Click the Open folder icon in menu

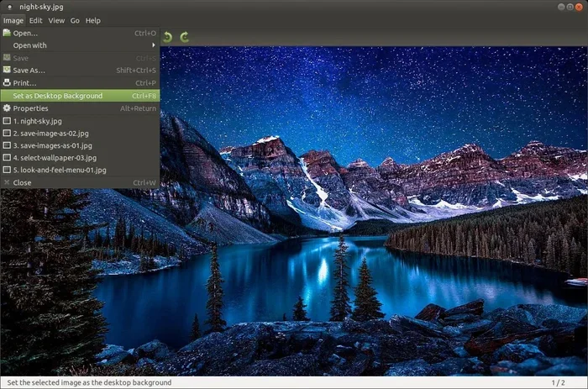7,33
